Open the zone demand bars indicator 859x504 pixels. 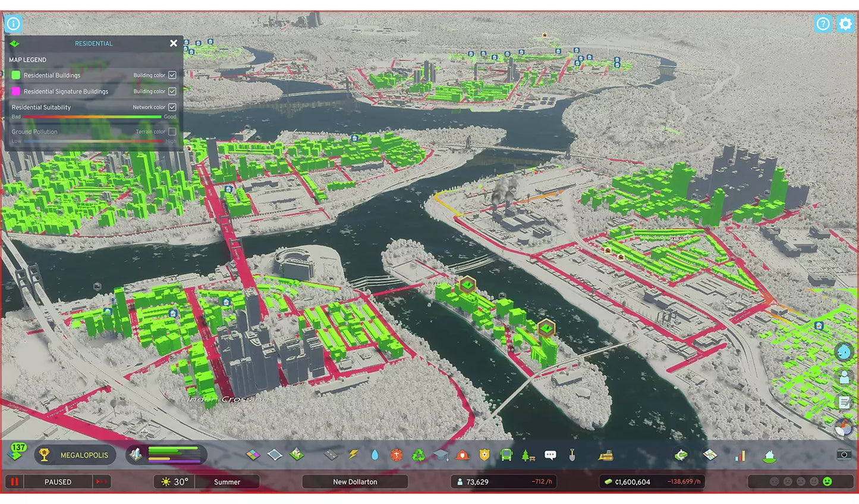(166, 455)
